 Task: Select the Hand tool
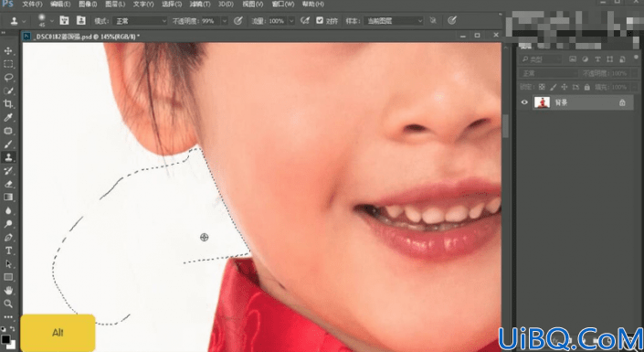click(x=8, y=291)
